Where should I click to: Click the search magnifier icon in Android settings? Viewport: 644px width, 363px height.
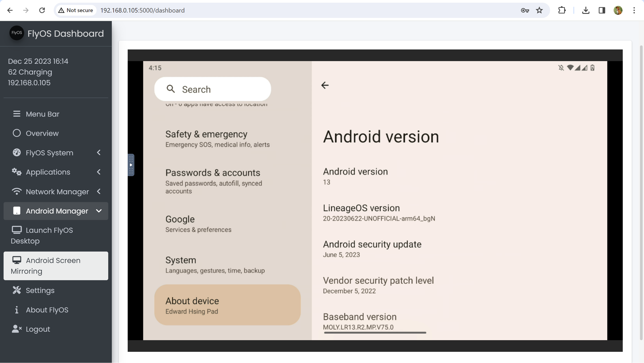170,89
